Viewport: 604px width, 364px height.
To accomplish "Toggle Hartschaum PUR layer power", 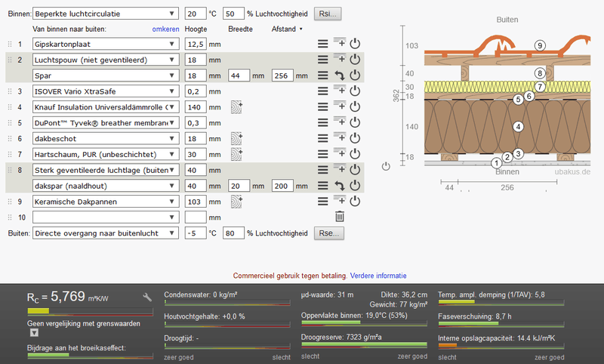I will [355, 154].
